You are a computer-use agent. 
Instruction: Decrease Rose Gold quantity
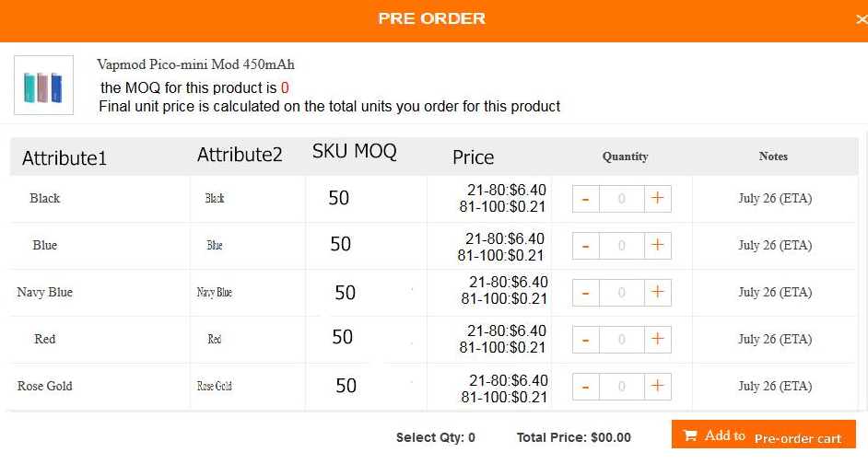[x=586, y=387]
